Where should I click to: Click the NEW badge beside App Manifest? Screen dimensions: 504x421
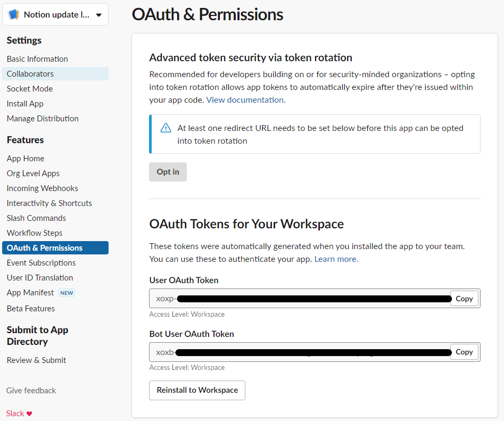point(67,293)
